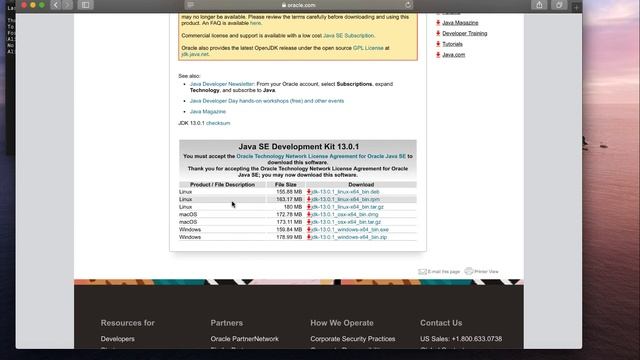Open Oracle PartnerNetwork footer link

point(244,339)
